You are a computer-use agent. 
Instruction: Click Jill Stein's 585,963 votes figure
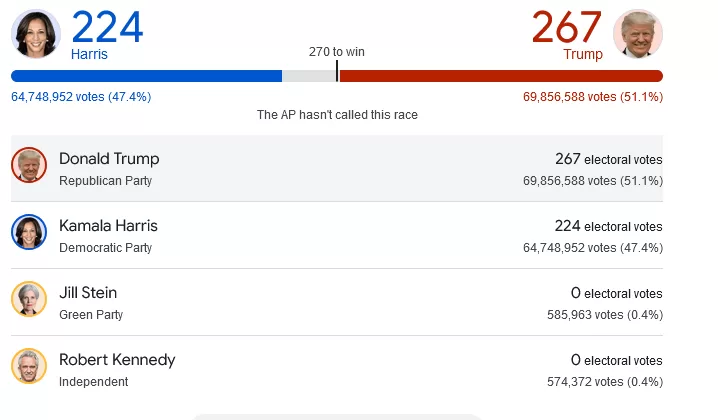[599, 315]
